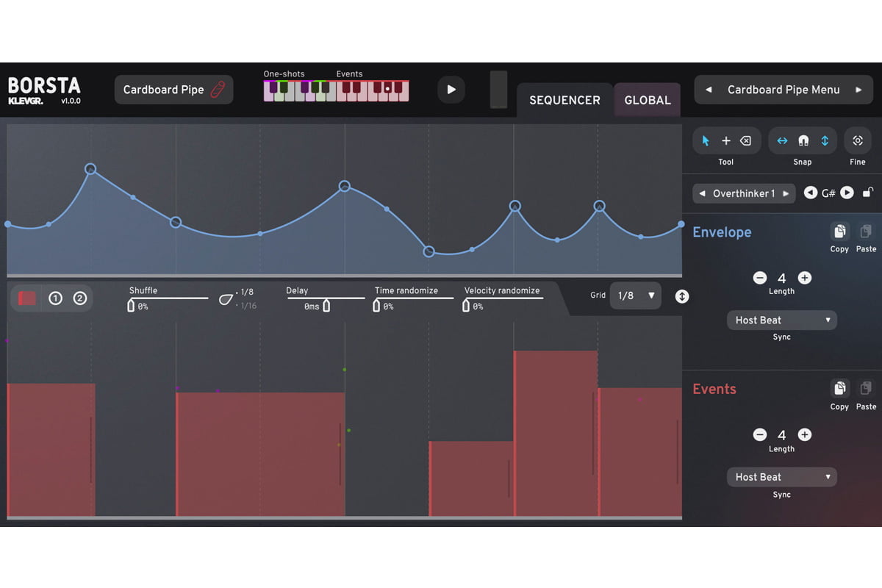Viewport: 882px width, 588px height.
Task: Switch to the SEQUENCER tab
Action: [564, 100]
